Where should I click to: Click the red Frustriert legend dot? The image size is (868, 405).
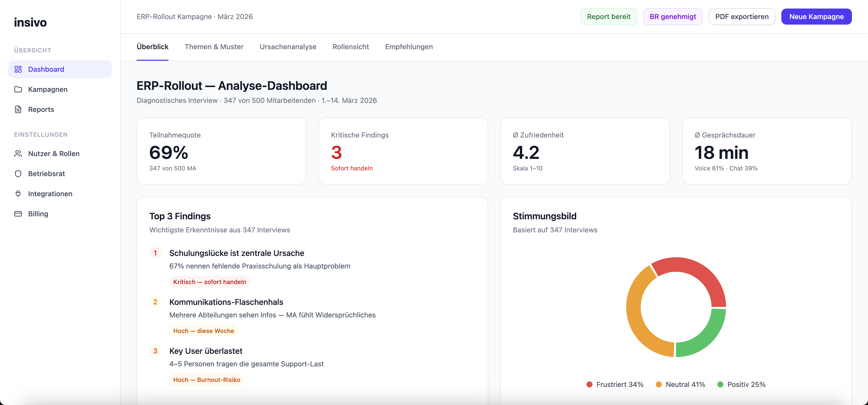tap(589, 384)
